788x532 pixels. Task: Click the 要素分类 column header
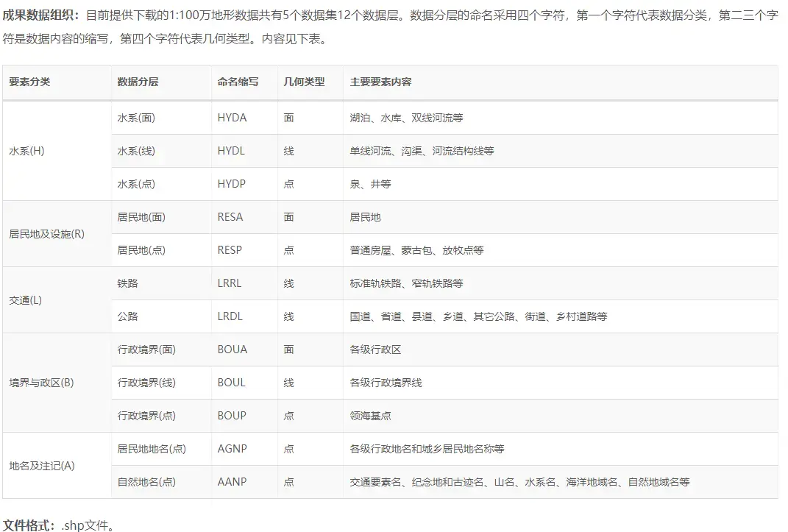(29, 82)
